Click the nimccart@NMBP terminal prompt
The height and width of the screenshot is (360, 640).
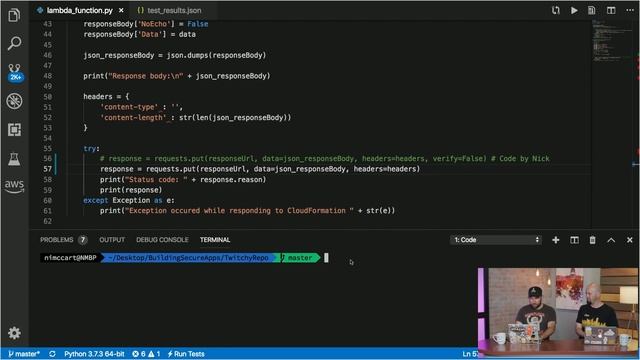(70, 258)
